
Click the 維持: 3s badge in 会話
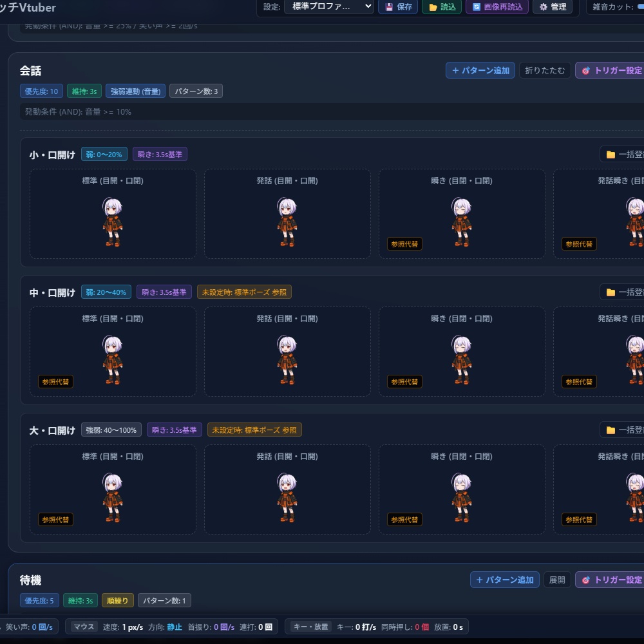pyautogui.click(x=84, y=91)
